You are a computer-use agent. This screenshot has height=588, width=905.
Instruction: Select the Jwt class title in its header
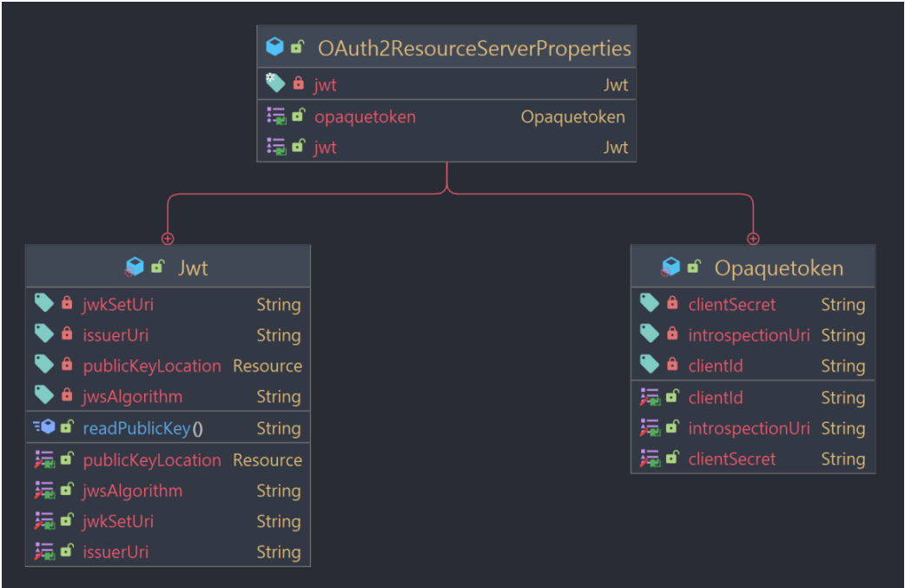click(x=194, y=268)
